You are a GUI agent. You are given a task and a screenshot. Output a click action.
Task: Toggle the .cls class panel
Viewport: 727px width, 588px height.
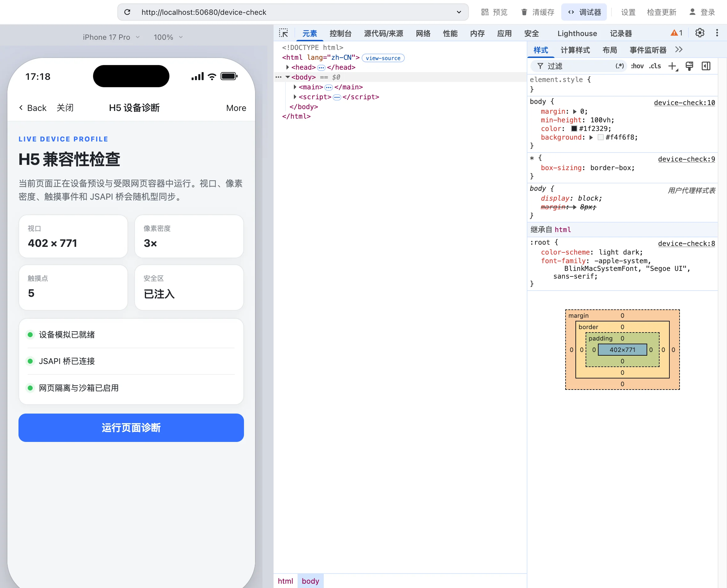coord(655,66)
